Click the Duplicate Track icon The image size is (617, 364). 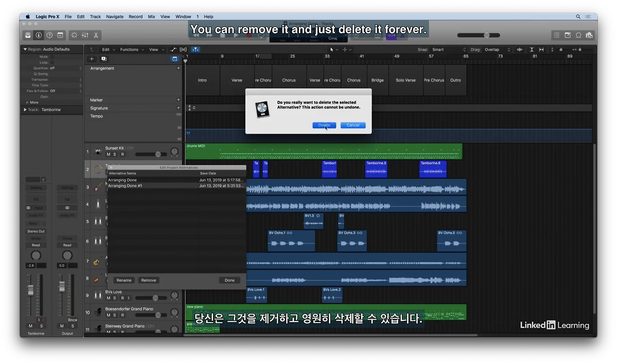point(104,59)
